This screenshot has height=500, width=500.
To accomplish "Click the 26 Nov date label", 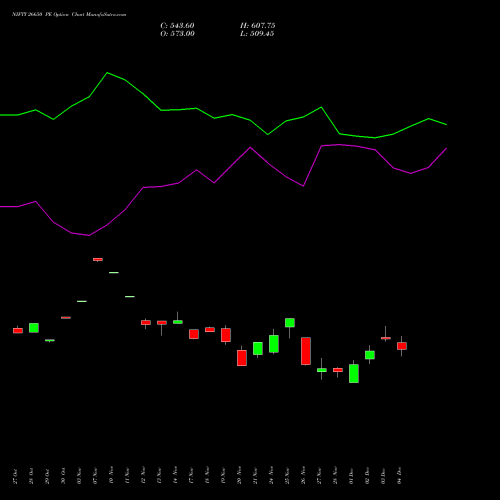I will [303, 475].
